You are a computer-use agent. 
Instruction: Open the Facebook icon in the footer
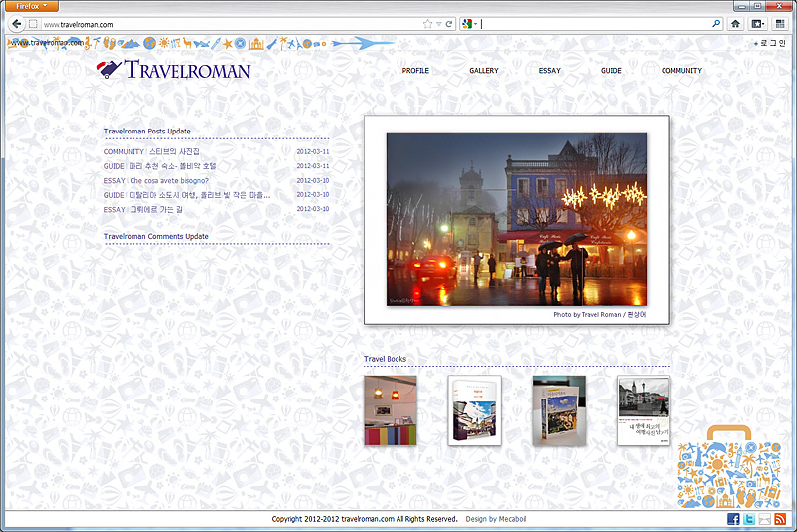(733, 519)
